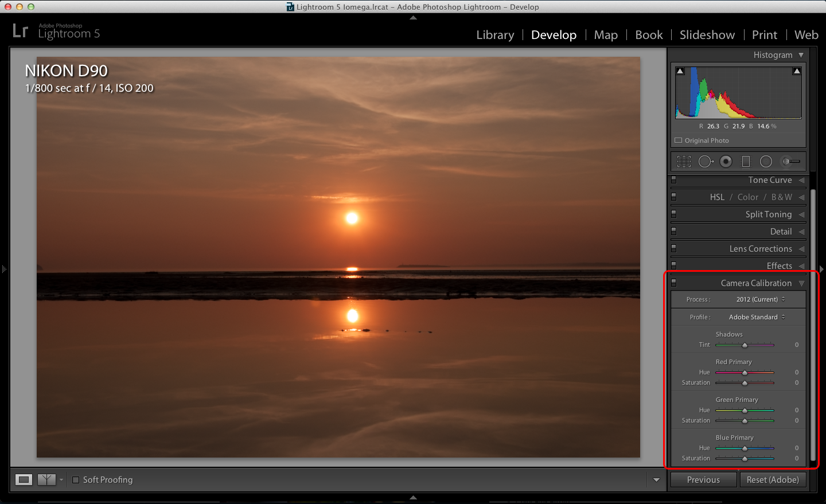Image resolution: width=826 pixels, height=504 pixels.
Task: Select the Radial Filter tool
Action: [x=766, y=161]
